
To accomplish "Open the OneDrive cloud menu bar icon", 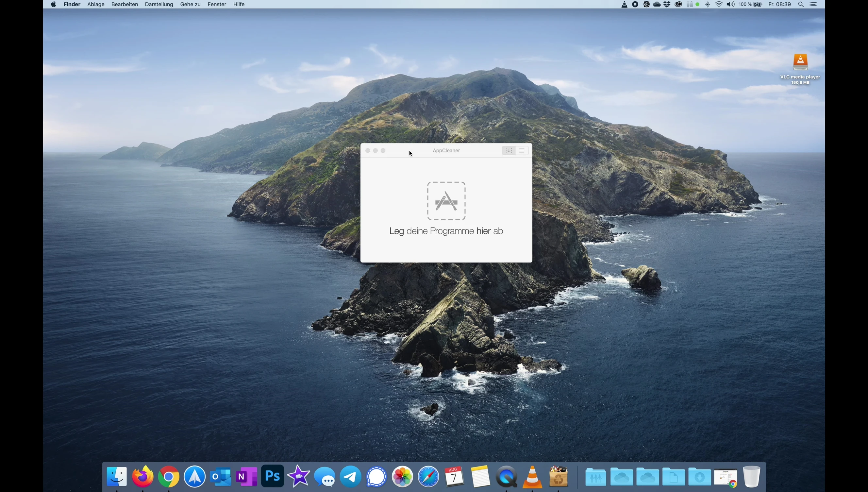I will 657,4.
